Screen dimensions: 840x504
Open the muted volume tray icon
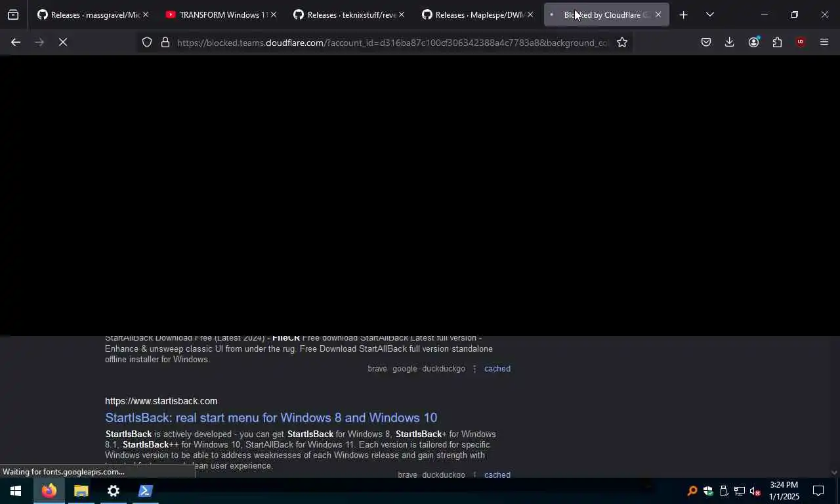[x=755, y=491]
